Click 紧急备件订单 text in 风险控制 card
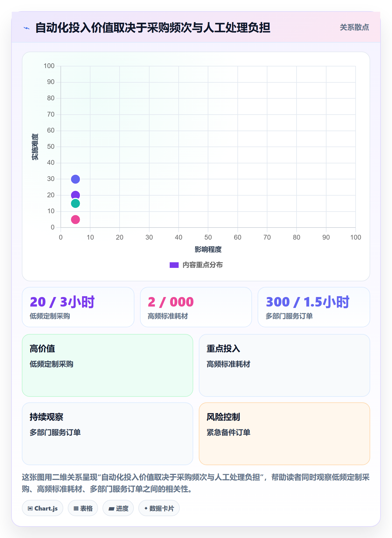Screen dimensions: 392x538 (228, 432)
